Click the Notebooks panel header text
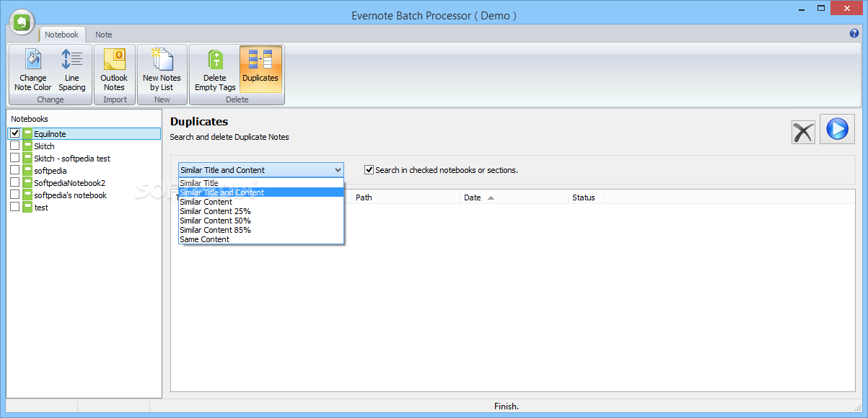868x418 pixels. pos(30,119)
